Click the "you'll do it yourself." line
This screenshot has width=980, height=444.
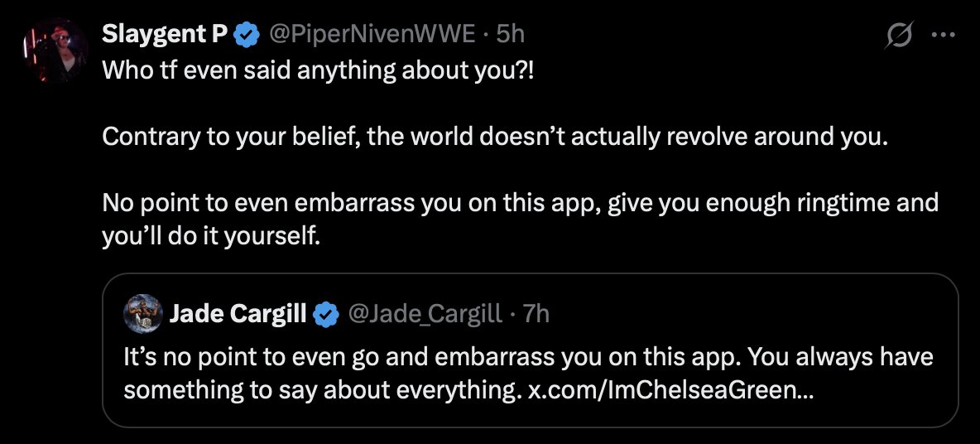pos(210,236)
